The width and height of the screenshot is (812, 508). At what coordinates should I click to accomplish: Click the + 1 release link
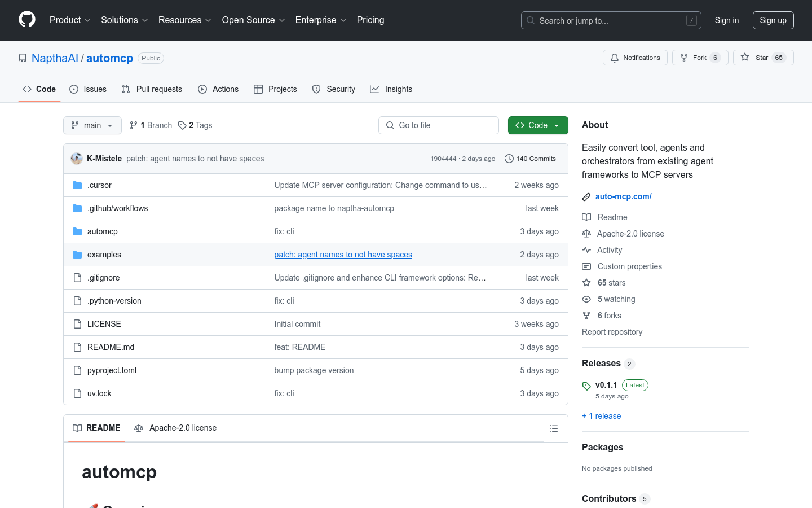602,416
